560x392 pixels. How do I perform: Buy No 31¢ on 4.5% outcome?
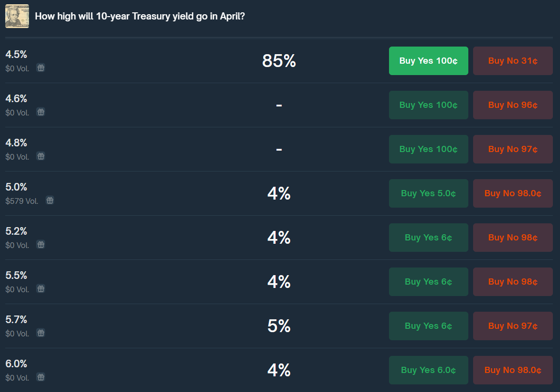(x=513, y=61)
